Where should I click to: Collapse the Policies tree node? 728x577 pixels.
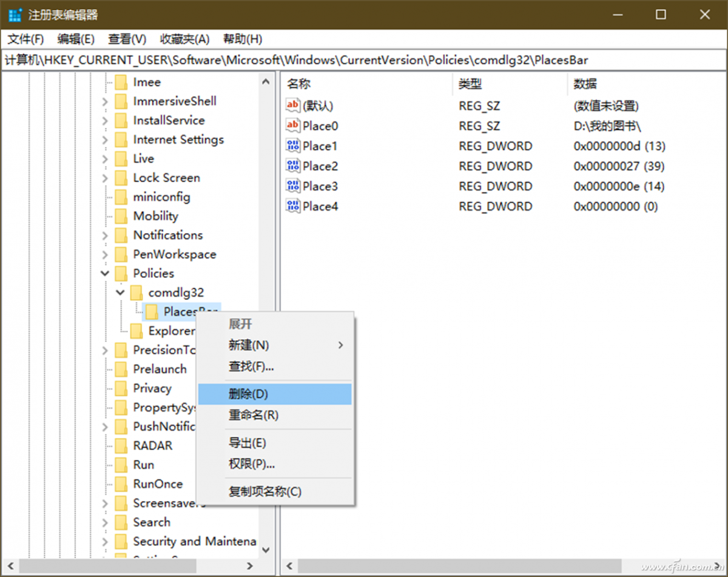tap(104, 273)
